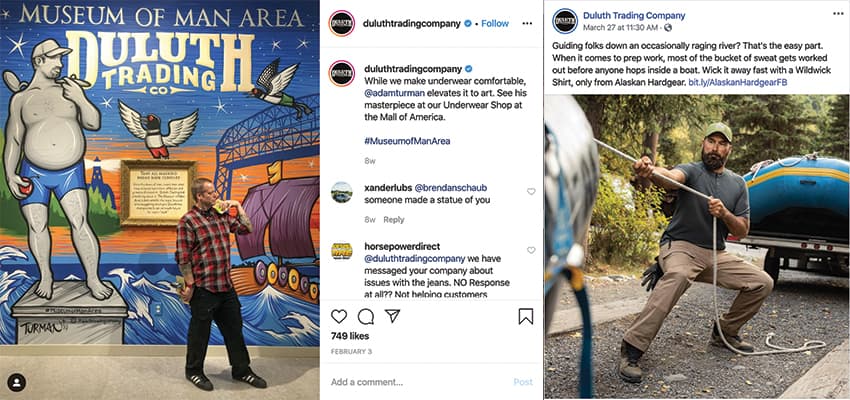Click the Post comment button
The height and width of the screenshot is (400, 850).
(x=523, y=382)
